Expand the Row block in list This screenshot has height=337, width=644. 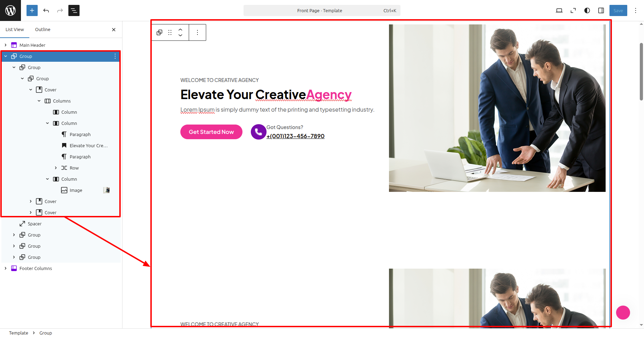click(56, 168)
